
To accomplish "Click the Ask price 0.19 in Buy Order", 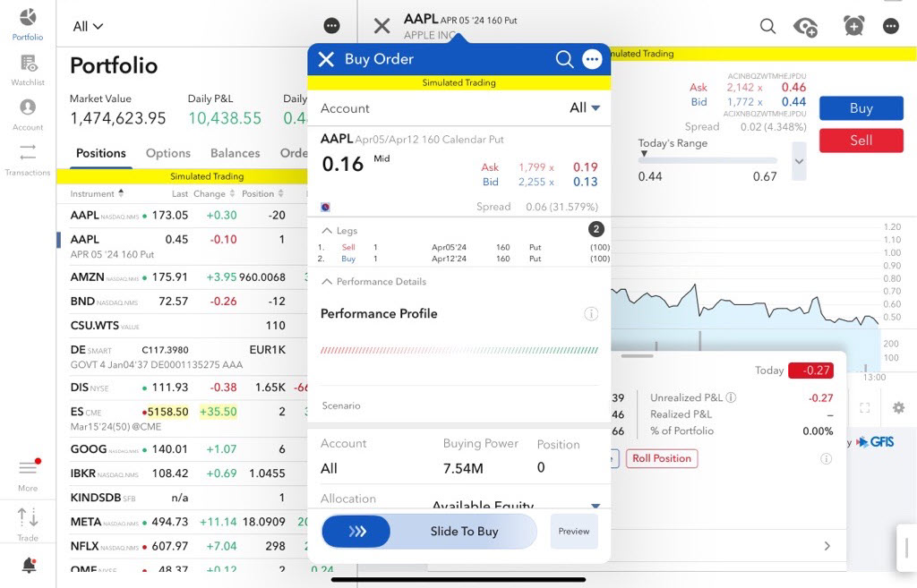I will click(585, 167).
